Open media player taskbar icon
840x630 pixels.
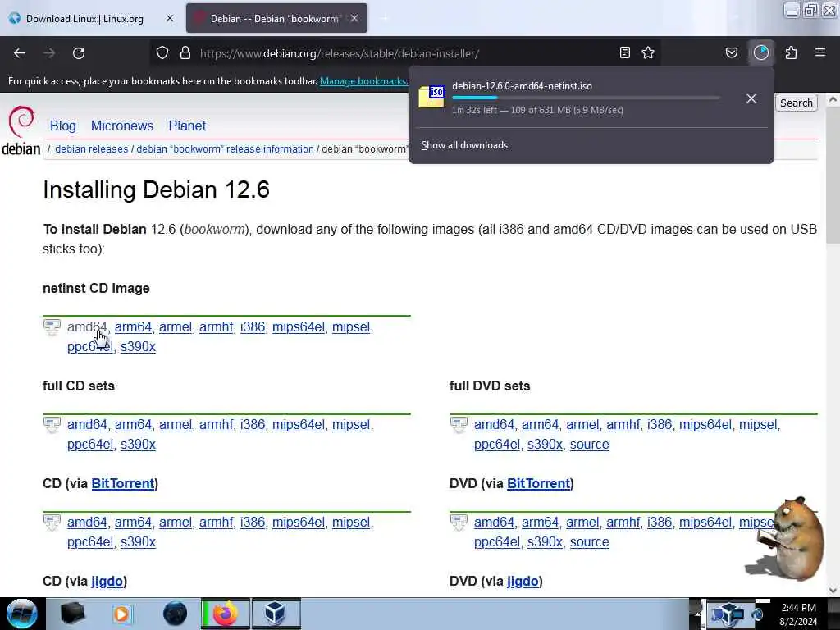(121, 614)
